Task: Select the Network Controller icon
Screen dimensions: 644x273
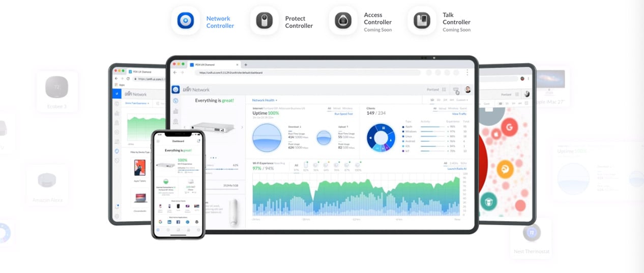Action: 185,21
